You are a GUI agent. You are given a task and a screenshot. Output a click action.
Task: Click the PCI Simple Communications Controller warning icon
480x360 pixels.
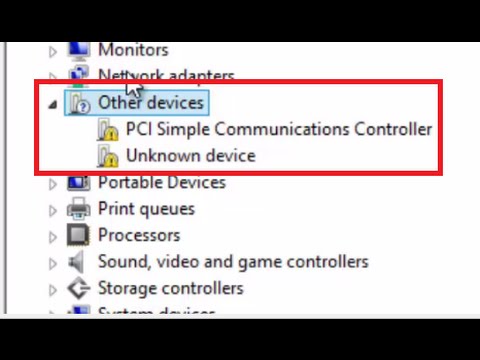[107, 130]
